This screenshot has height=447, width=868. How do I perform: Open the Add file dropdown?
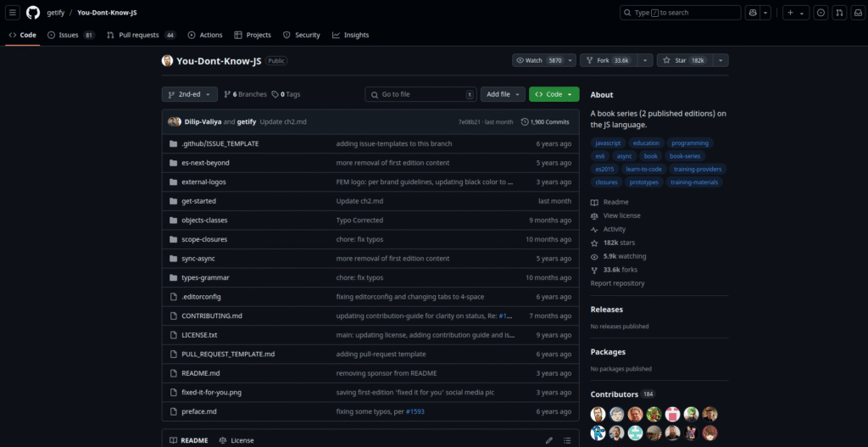coord(503,94)
